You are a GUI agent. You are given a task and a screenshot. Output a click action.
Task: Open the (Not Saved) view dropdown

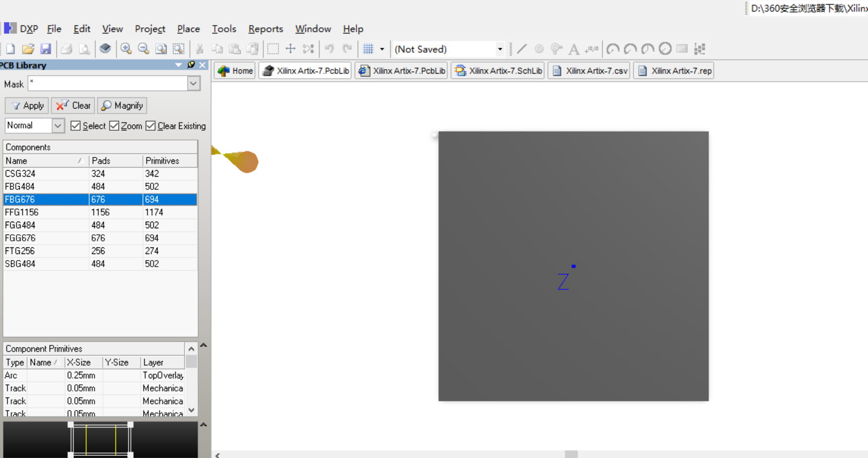coord(500,49)
